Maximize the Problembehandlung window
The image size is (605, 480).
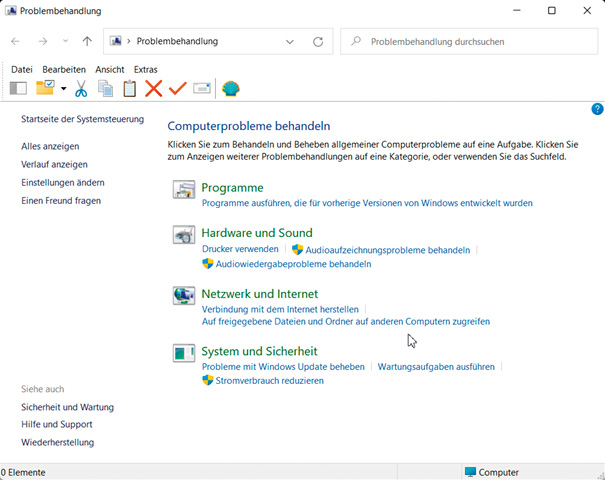[552, 10]
